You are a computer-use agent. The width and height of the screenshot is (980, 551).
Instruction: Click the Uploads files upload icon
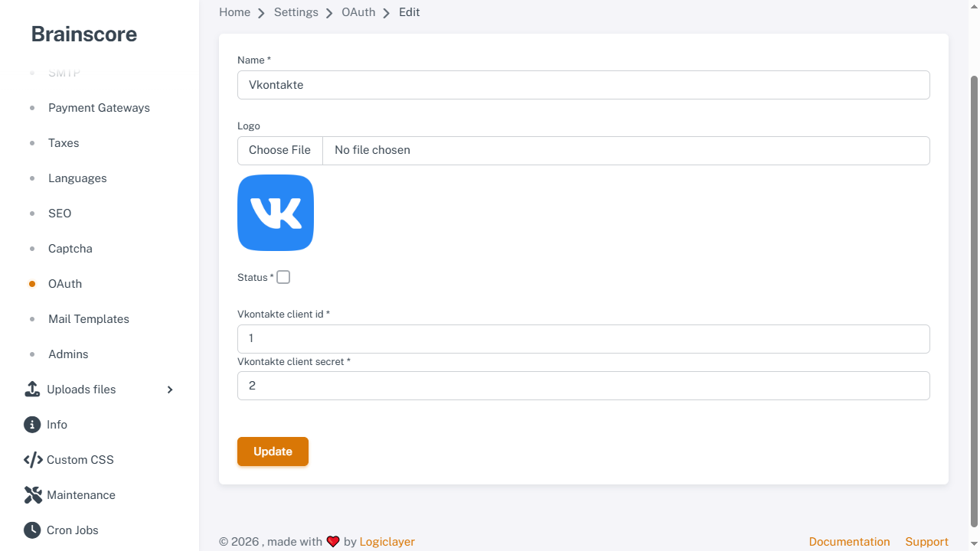pyautogui.click(x=32, y=390)
